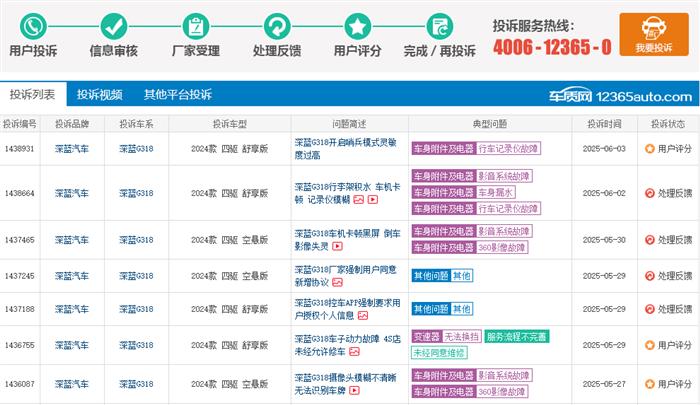Click the 投诉状态 column header
The width and height of the screenshot is (700, 405).
coord(668,124)
